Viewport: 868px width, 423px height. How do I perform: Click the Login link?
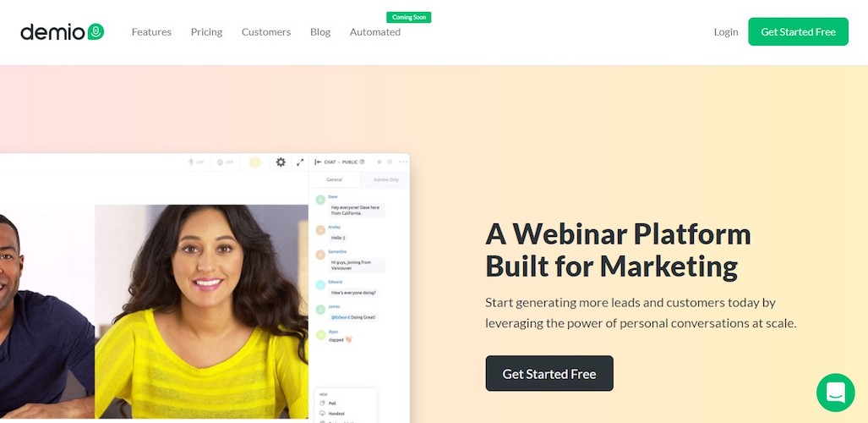[x=726, y=32]
